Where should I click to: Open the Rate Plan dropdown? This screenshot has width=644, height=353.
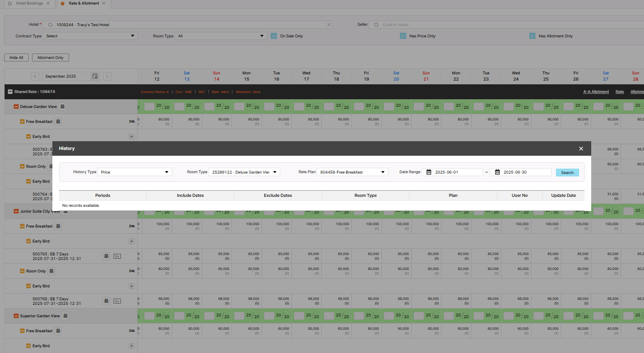click(352, 172)
